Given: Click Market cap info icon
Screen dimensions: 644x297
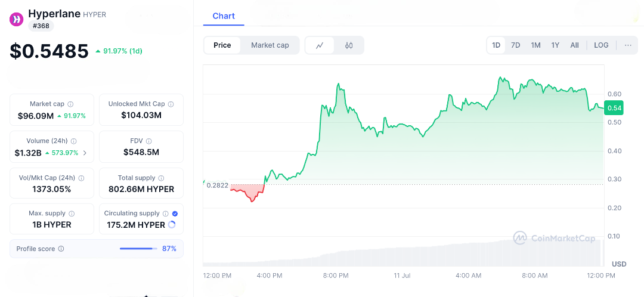Looking at the screenshot, I should (x=70, y=104).
